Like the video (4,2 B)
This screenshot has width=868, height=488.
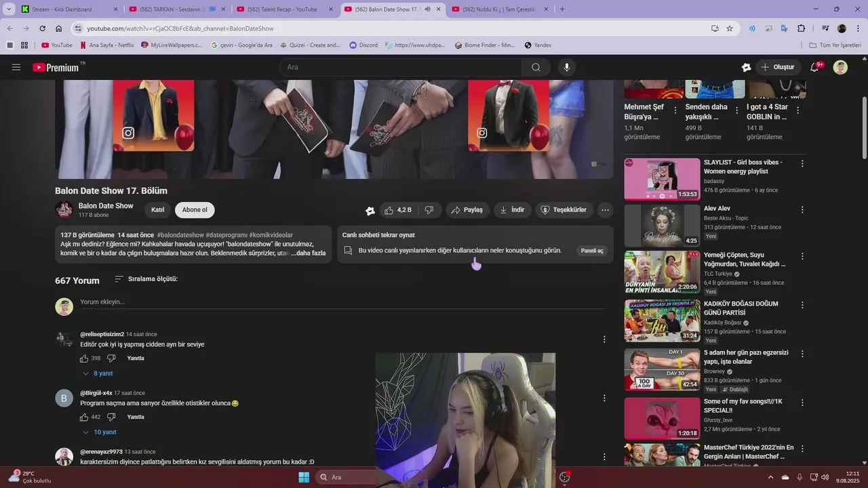pos(398,210)
